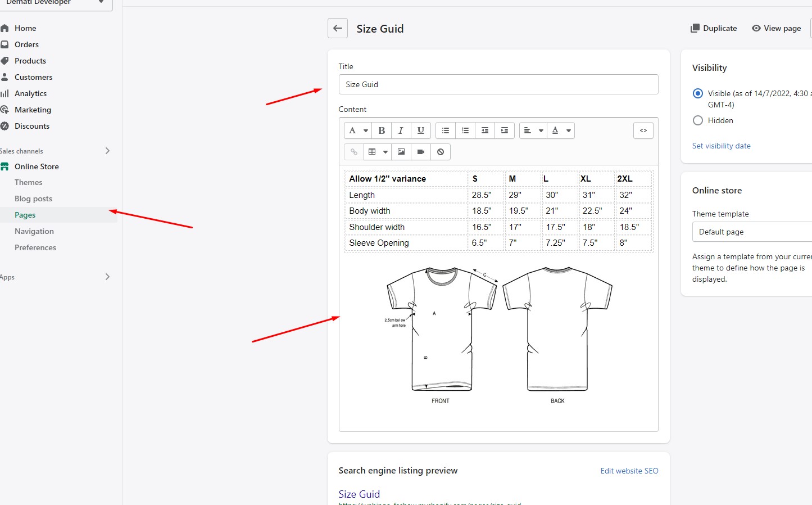The height and width of the screenshot is (505, 812).
Task: Select the Hidden visibility option
Action: click(x=698, y=120)
